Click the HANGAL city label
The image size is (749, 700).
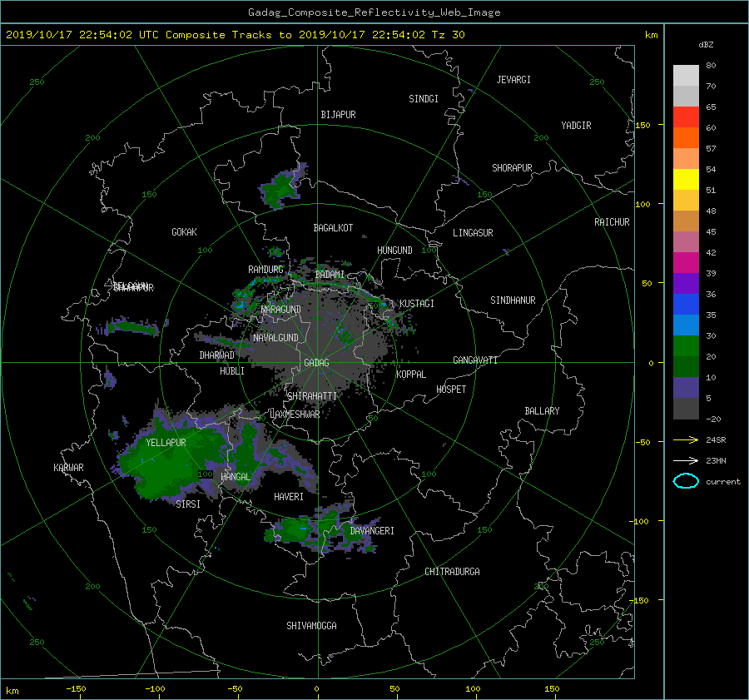click(235, 477)
